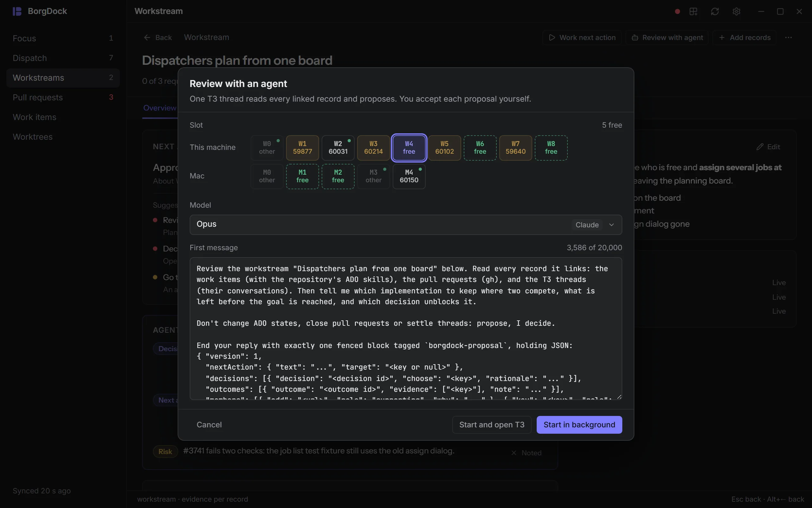Go to Pull requests section
Viewport: 812px width, 508px height.
(x=63, y=97)
